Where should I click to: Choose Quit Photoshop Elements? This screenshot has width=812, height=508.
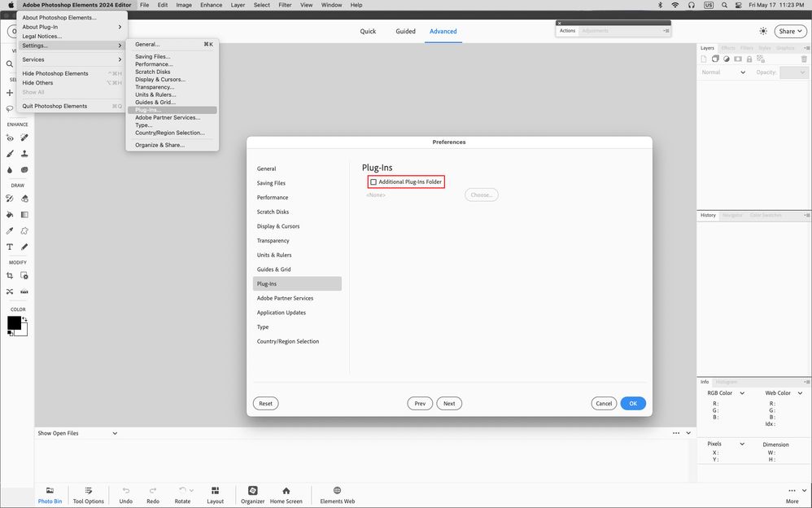coord(72,107)
